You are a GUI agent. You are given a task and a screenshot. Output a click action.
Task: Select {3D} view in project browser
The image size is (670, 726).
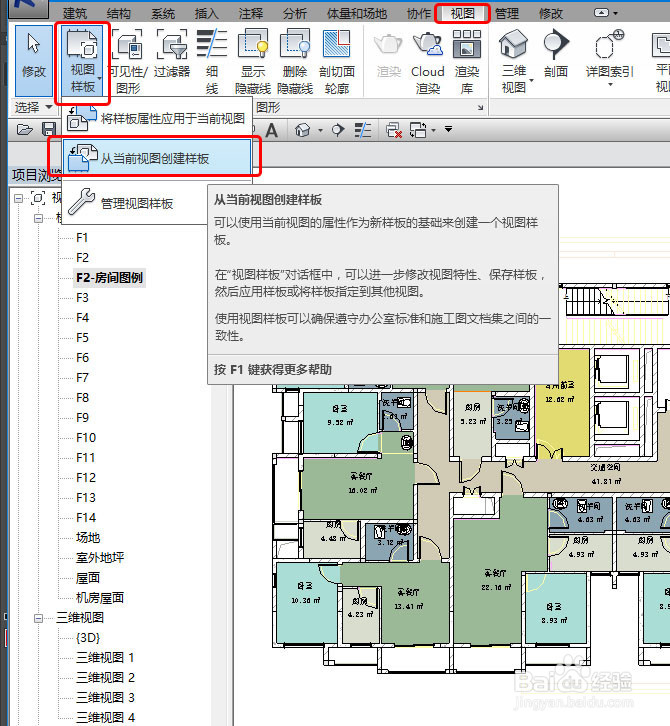point(88,638)
